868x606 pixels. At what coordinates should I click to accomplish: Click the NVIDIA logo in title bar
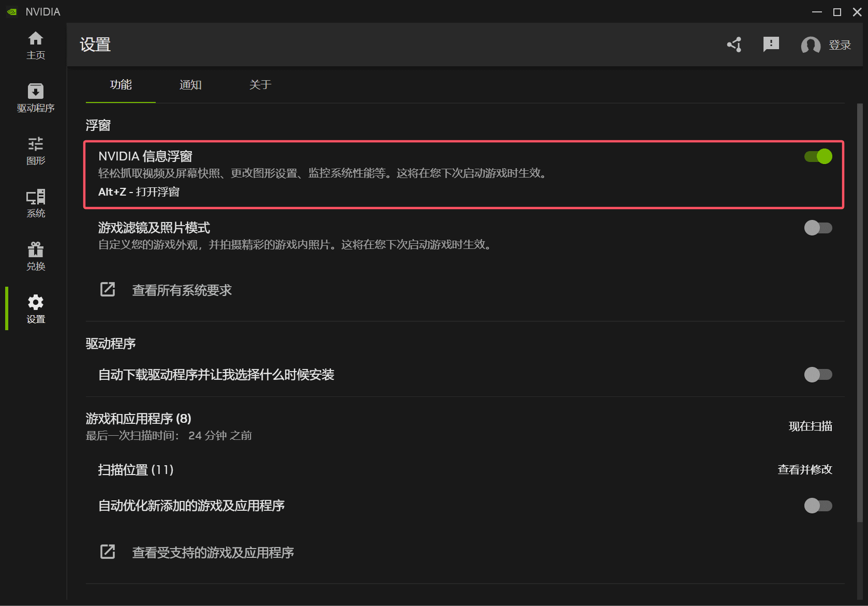pos(12,11)
